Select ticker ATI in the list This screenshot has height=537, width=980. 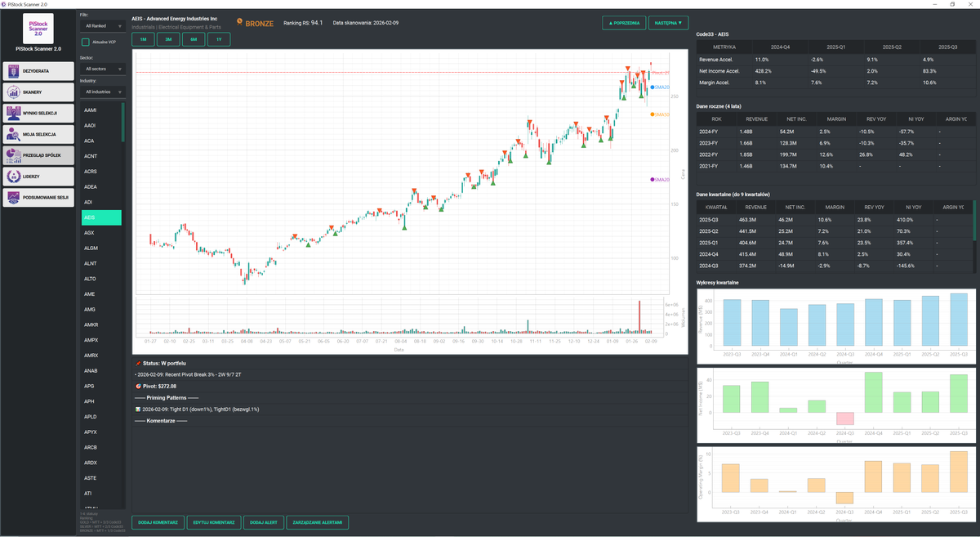(101, 494)
